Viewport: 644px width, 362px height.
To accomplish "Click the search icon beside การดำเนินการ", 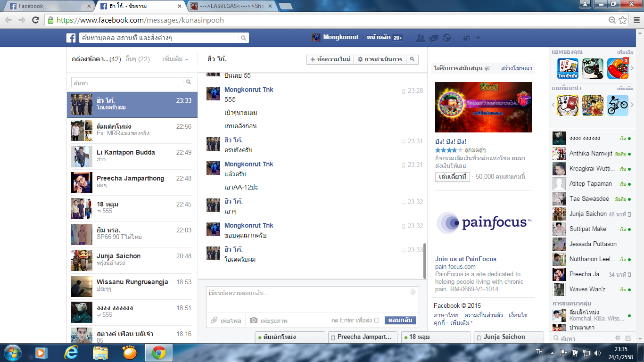I will 412,59.
